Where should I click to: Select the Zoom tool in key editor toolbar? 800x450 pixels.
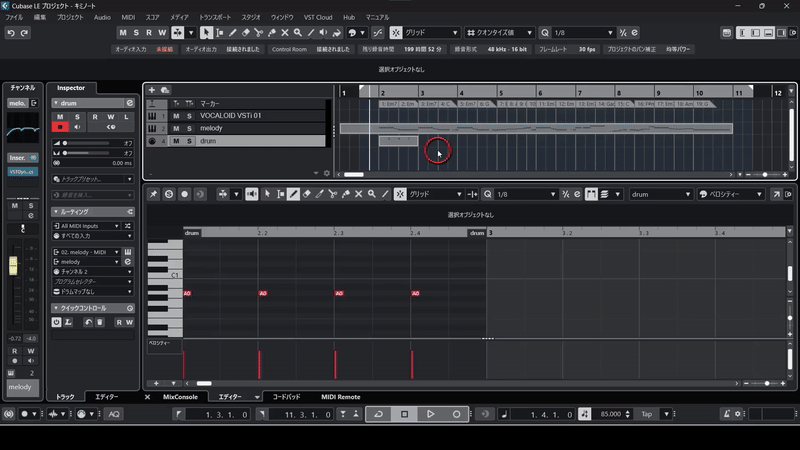click(372, 194)
